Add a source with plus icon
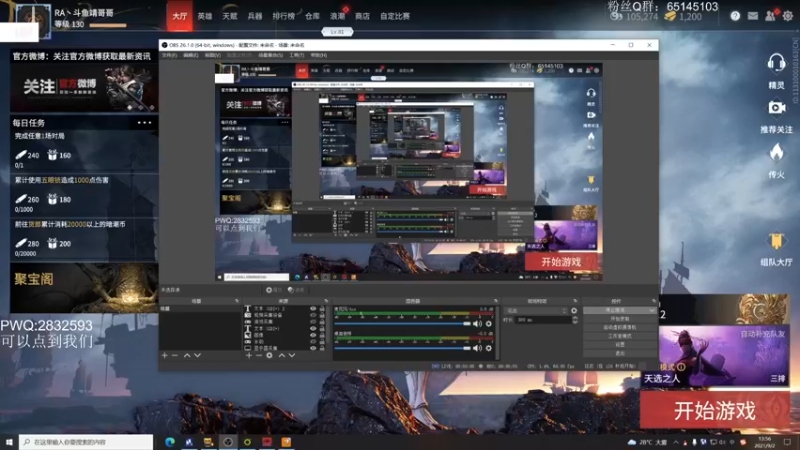 pos(249,355)
